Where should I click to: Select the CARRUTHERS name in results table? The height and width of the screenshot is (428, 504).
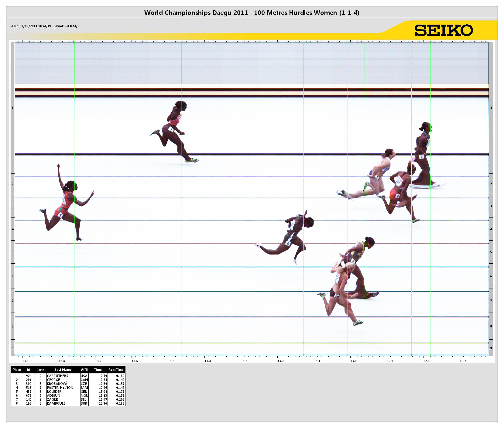(x=57, y=376)
